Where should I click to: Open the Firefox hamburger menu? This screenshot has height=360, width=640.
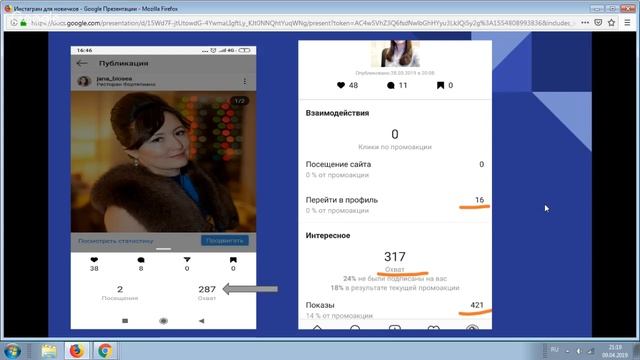pyautogui.click(x=627, y=23)
